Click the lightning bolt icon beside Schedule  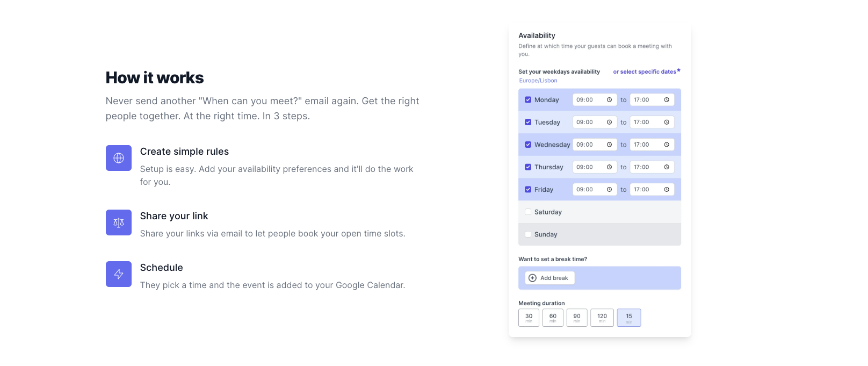[x=119, y=274]
